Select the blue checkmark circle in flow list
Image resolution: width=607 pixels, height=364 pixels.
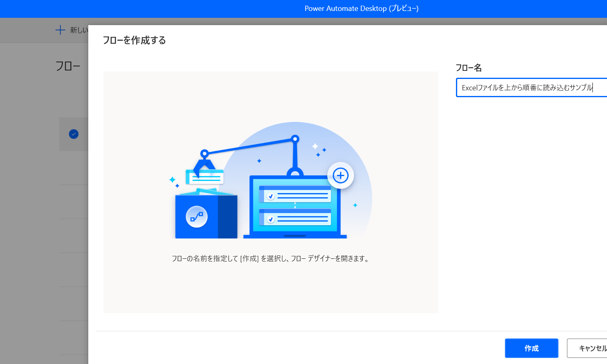point(74,134)
